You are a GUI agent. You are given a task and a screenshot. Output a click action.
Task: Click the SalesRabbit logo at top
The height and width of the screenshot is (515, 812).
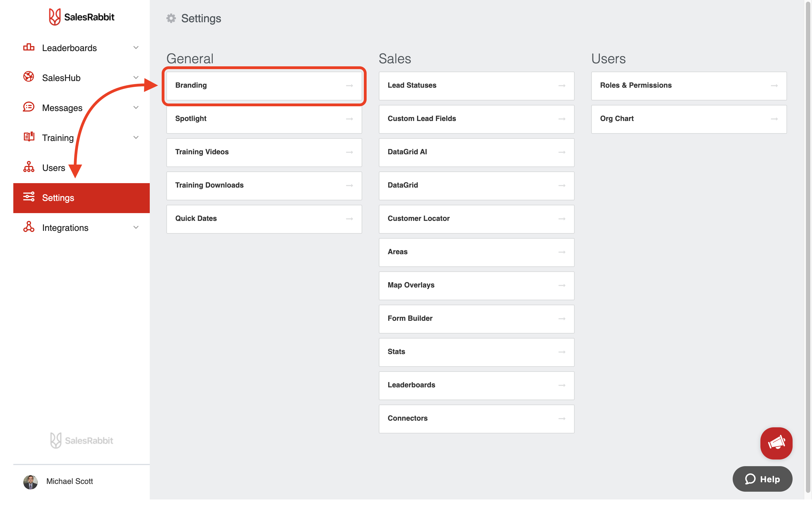tap(82, 17)
